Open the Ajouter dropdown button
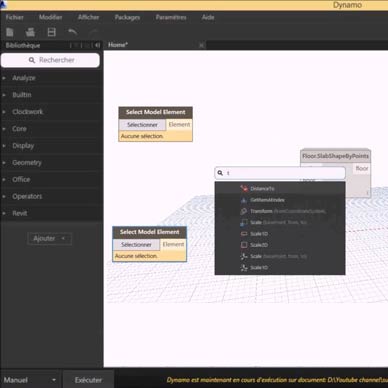Viewport: 388px width, 388px height. 50,238
